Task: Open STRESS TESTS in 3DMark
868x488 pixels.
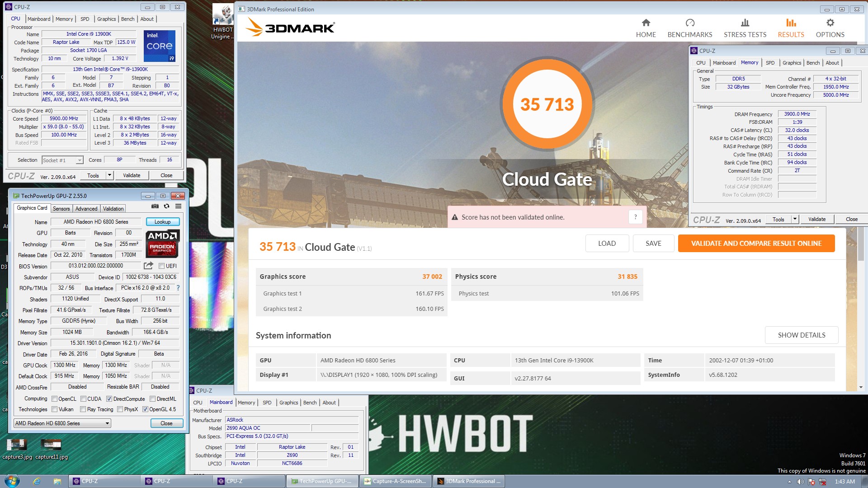Action: 745,28
